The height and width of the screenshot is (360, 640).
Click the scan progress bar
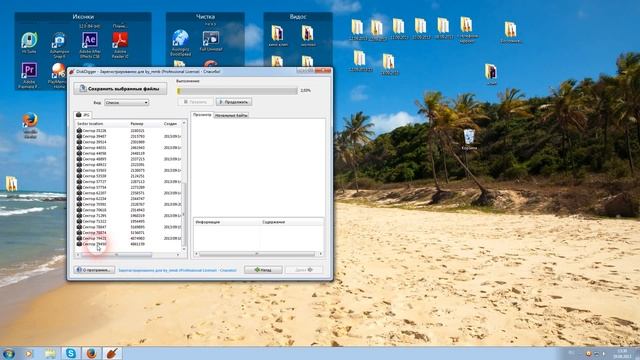click(x=237, y=91)
